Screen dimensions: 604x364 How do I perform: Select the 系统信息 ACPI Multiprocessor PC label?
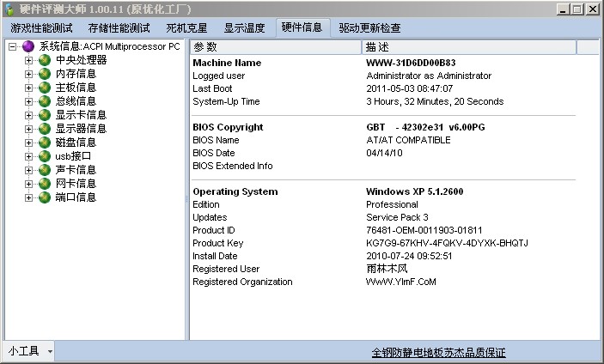pyautogui.click(x=109, y=46)
